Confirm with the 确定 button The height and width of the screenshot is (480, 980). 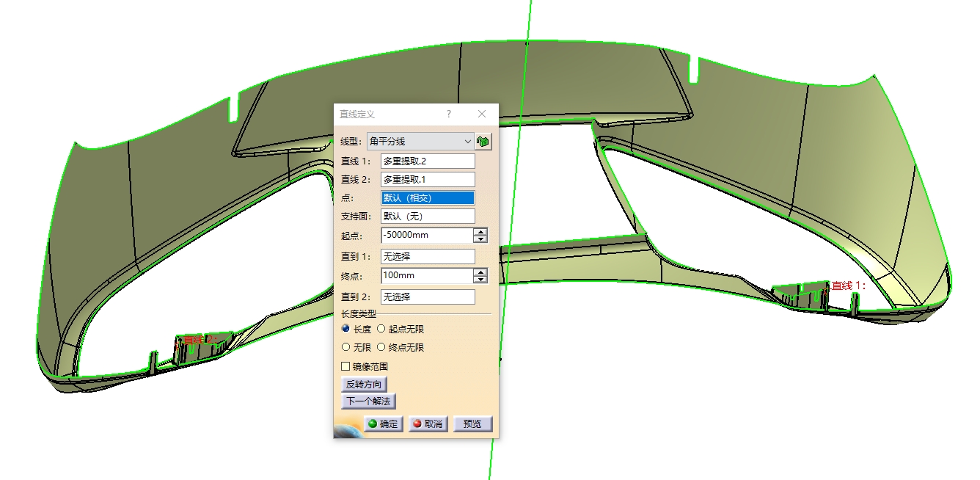383,424
